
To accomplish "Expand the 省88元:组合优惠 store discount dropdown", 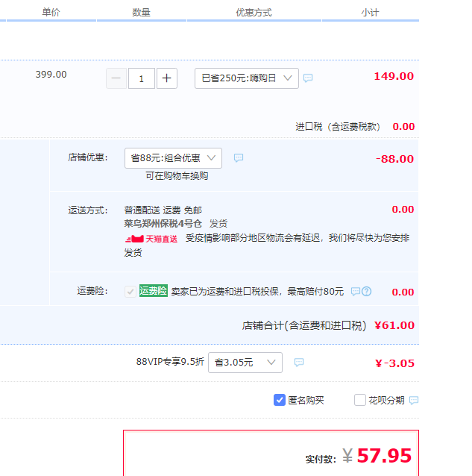I will [173, 158].
